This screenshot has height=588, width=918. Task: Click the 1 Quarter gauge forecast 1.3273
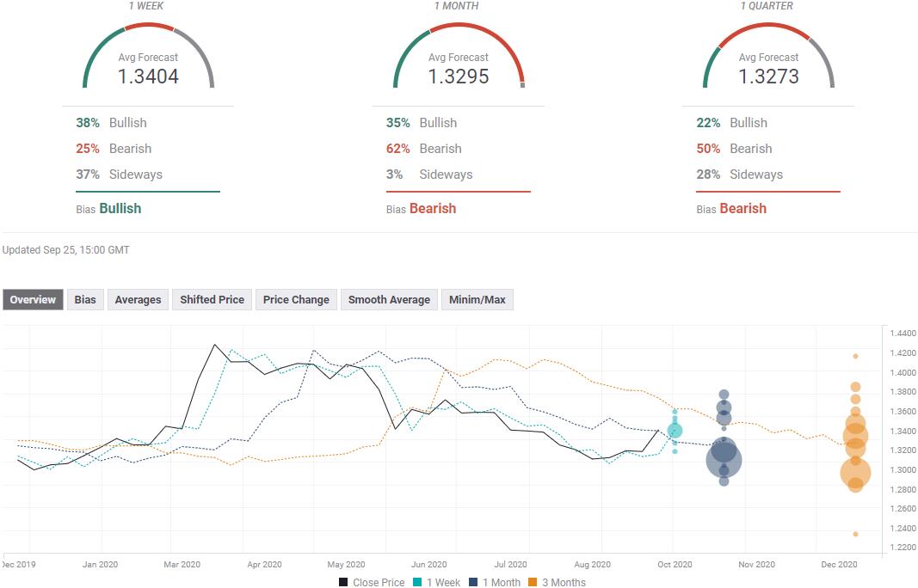coord(768,76)
